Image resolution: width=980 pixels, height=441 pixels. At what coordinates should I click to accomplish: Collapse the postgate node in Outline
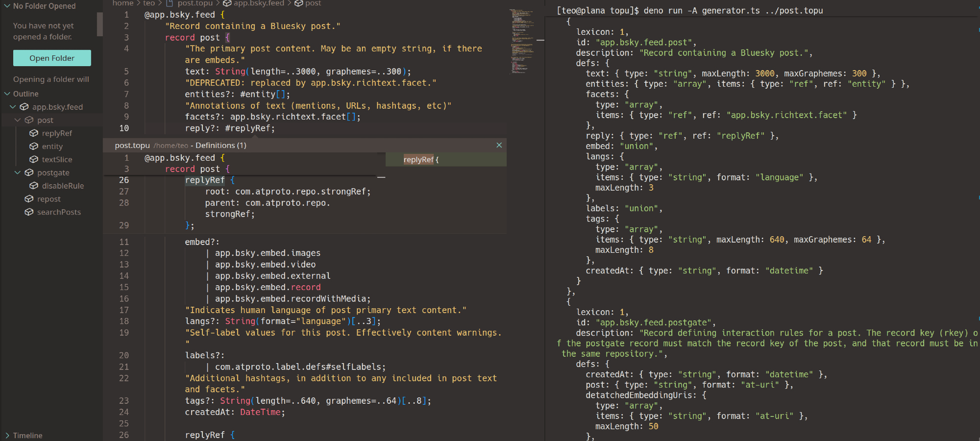coord(18,172)
